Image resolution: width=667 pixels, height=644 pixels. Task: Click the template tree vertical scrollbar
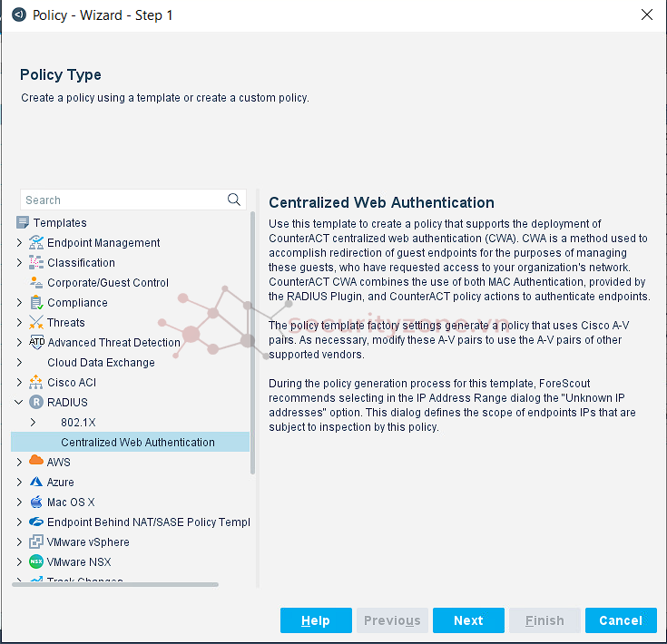(252, 342)
